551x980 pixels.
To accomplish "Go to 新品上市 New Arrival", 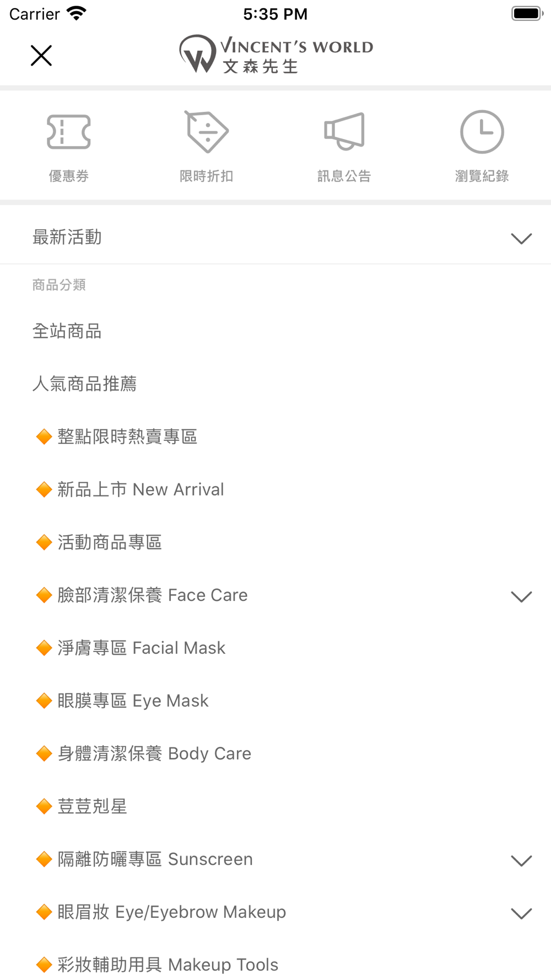I will 141,489.
